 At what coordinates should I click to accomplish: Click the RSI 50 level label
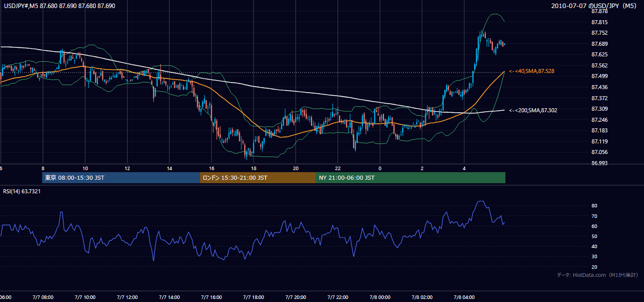(594, 236)
